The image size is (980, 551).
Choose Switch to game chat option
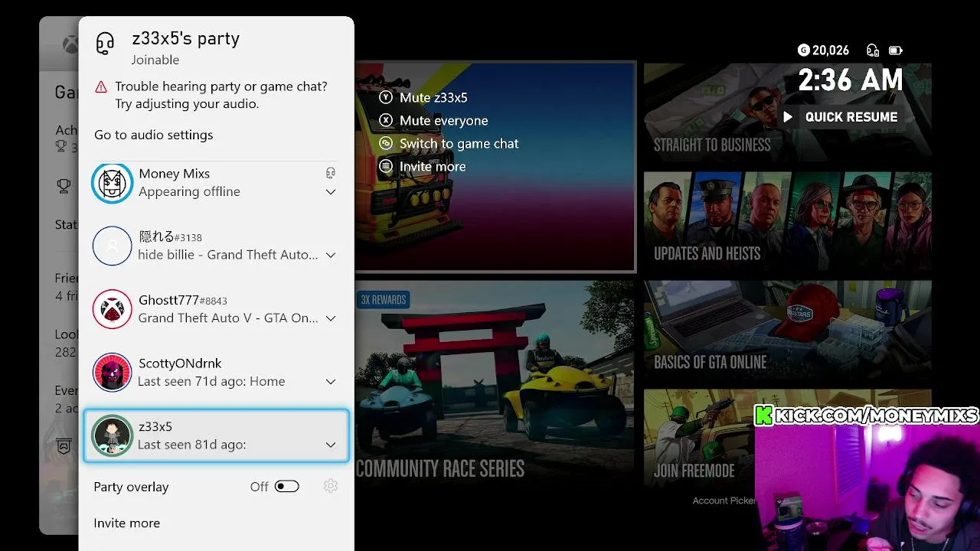tap(459, 143)
